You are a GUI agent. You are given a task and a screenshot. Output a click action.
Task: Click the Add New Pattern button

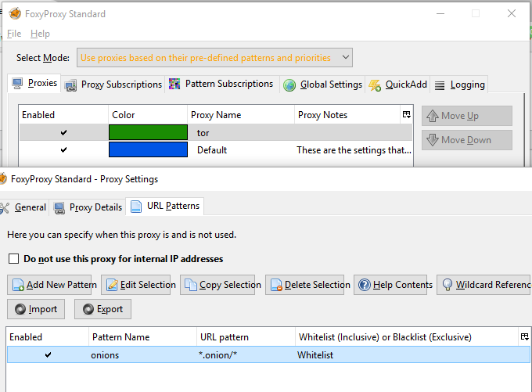click(49, 285)
